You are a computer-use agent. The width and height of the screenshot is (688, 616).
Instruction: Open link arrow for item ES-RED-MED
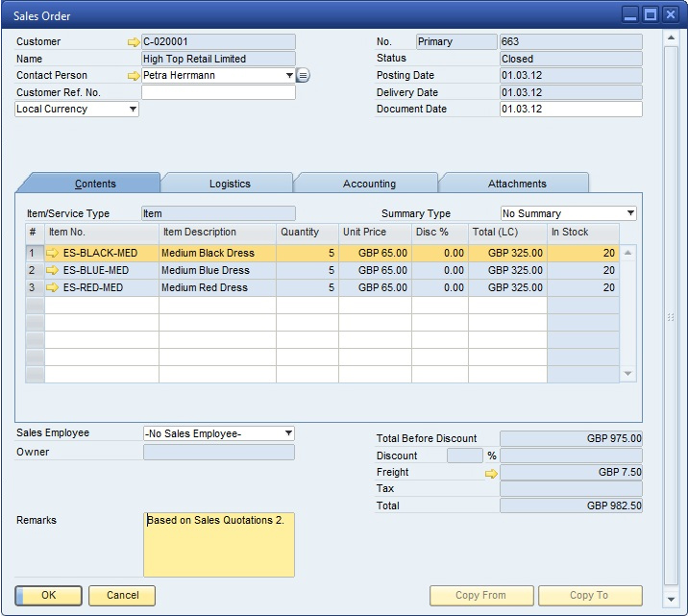53,288
